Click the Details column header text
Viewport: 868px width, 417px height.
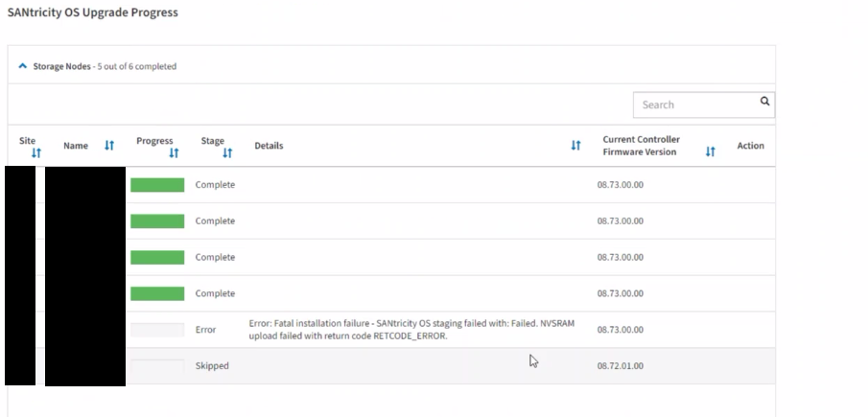coord(269,146)
